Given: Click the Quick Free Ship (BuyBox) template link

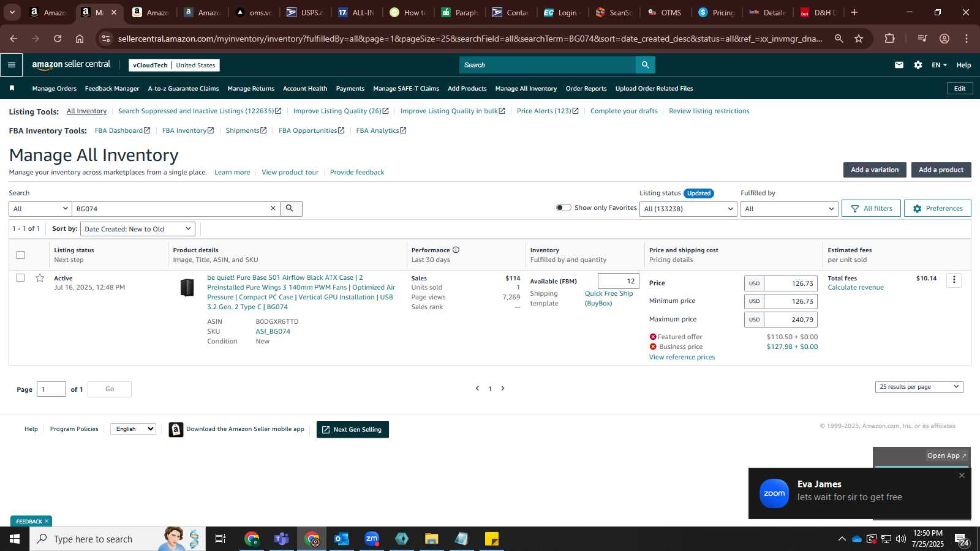Looking at the screenshot, I should coord(609,298).
